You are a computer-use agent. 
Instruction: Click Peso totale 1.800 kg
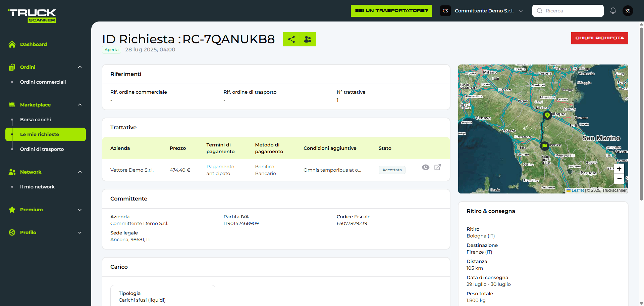(476, 300)
